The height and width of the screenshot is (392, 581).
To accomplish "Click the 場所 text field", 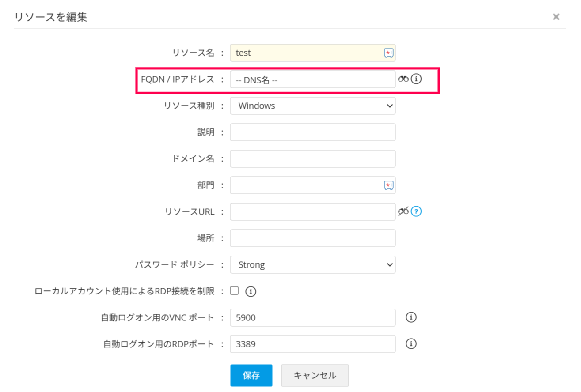I will (312, 238).
